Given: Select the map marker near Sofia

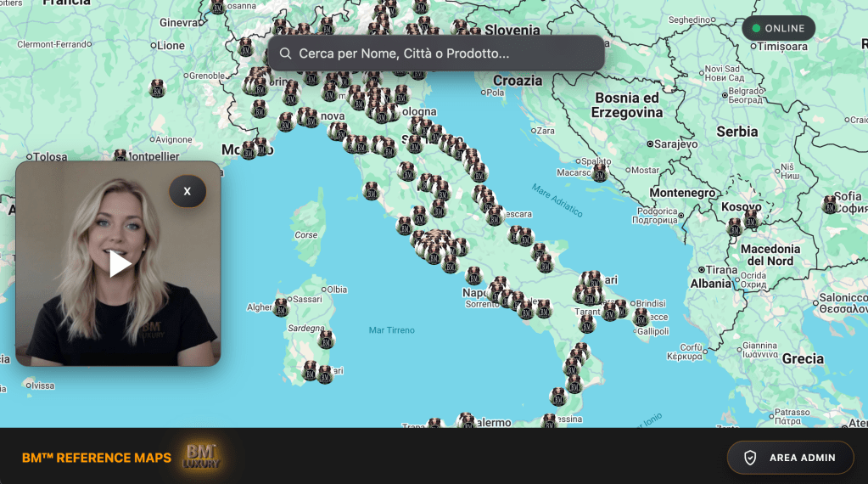Looking at the screenshot, I should 830,205.
